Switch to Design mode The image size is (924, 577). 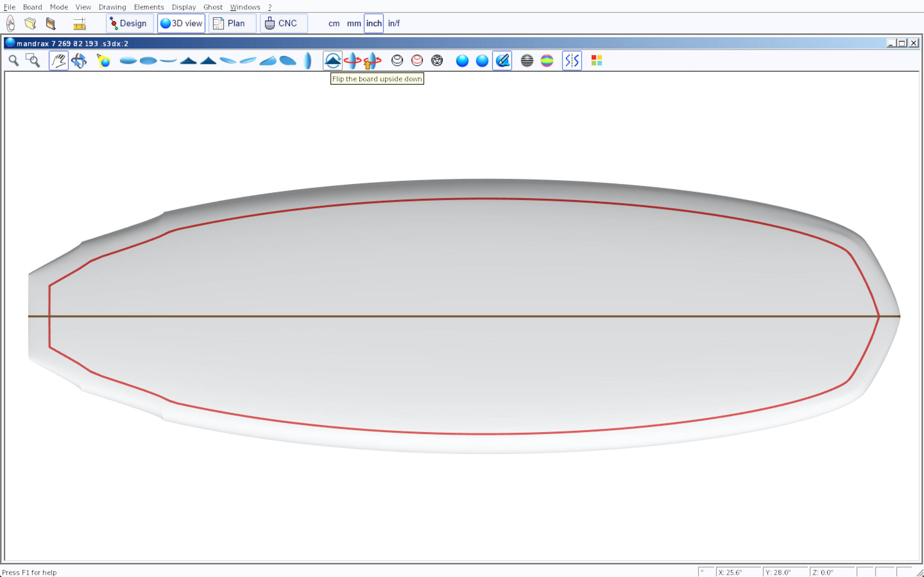pos(129,24)
